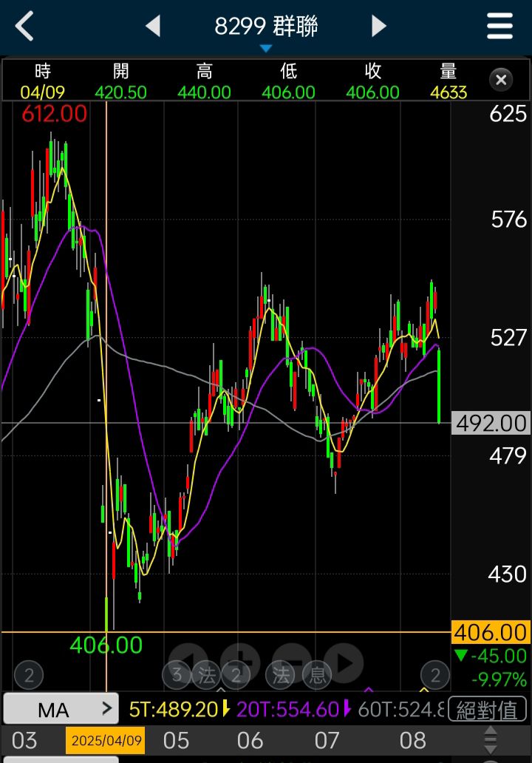532x763 pixels.
Task: Tap the 03 month label on timeline
Action: pos(24,740)
